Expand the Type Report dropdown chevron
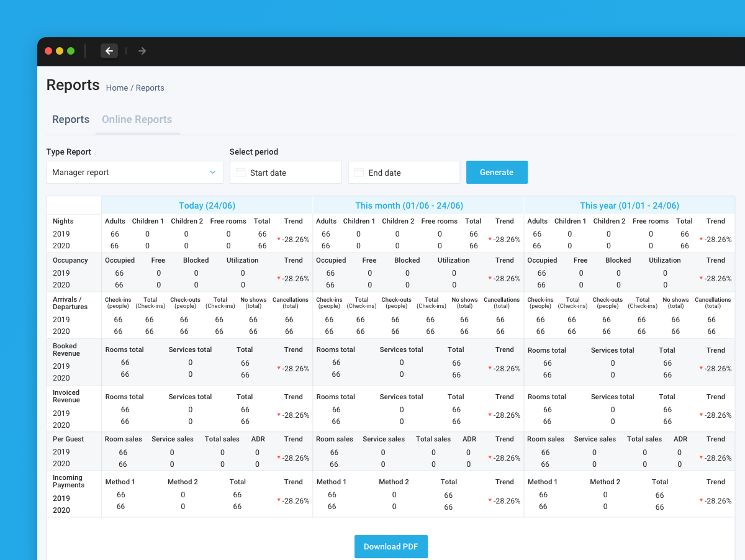The image size is (745, 560). tap(213, 173)
